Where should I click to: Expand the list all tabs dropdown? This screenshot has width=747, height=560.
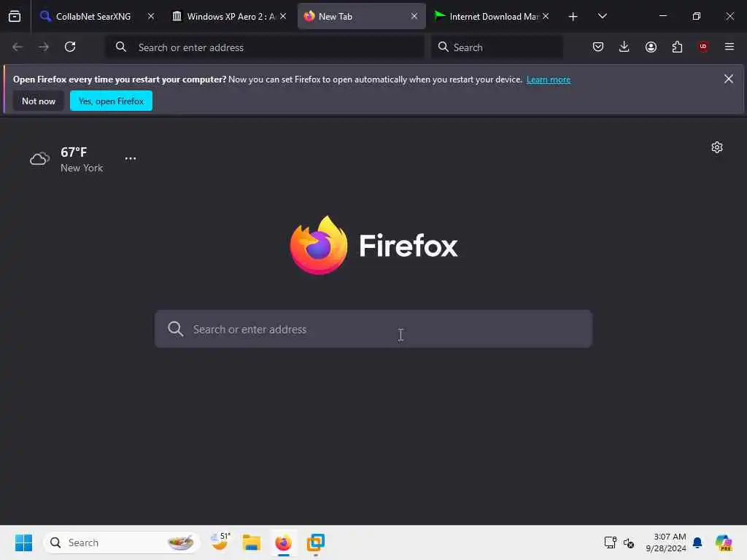602,16
